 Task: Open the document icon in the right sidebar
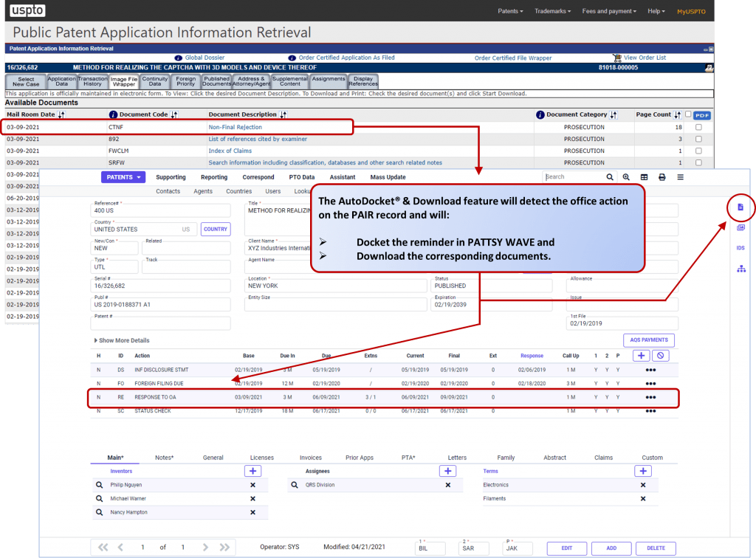(x=740, y=207)
